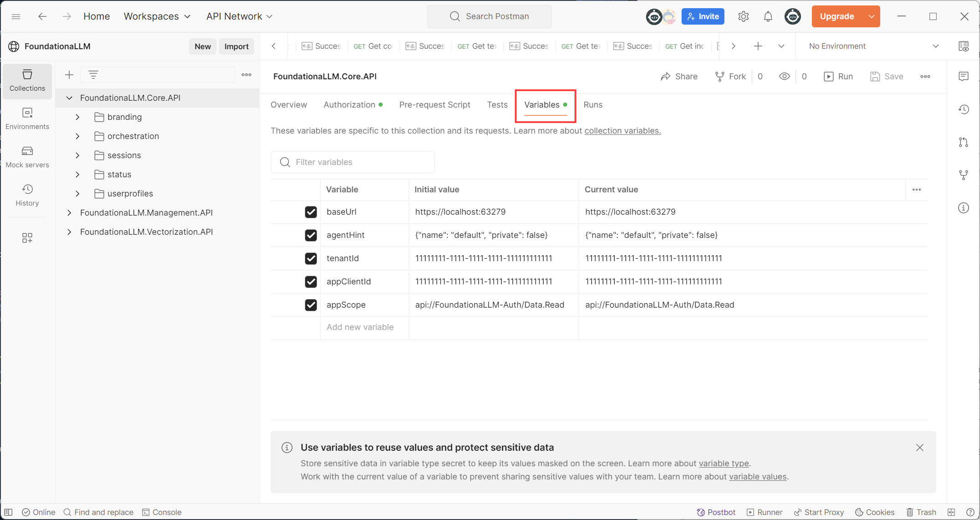
Task: Expand the orchestration folder
Action: click(x=77, y=136)
